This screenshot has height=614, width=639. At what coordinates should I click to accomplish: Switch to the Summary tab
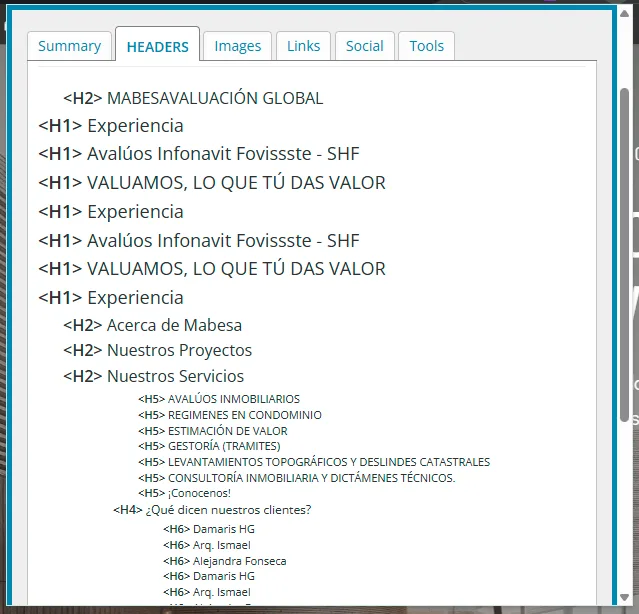tap(69, 46)
